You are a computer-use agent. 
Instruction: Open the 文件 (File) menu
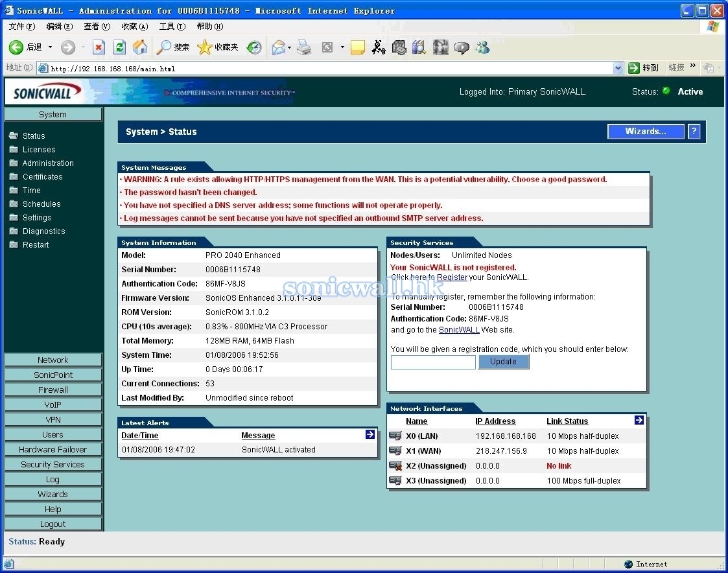coord(22,27)
